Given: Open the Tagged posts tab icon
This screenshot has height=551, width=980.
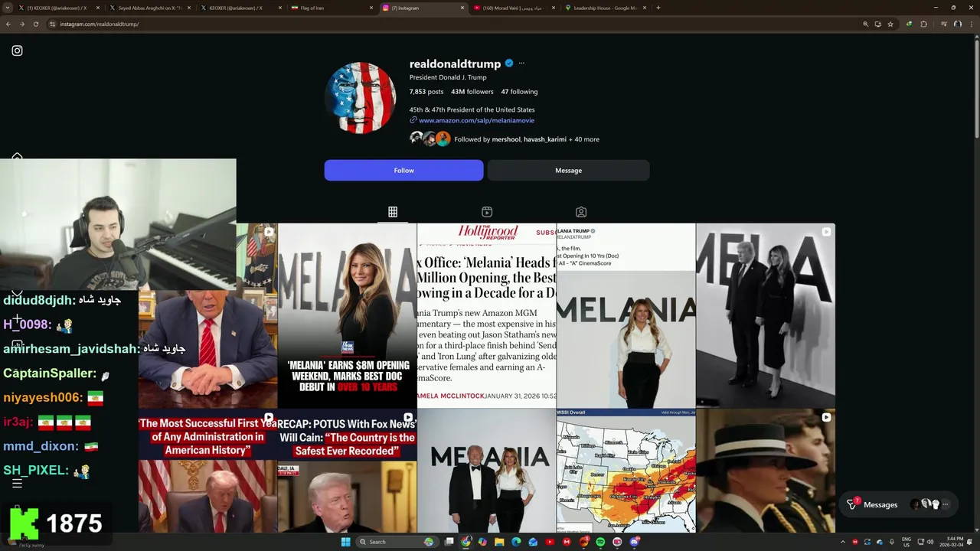Looking at the screenshot, I should point(581,212).
